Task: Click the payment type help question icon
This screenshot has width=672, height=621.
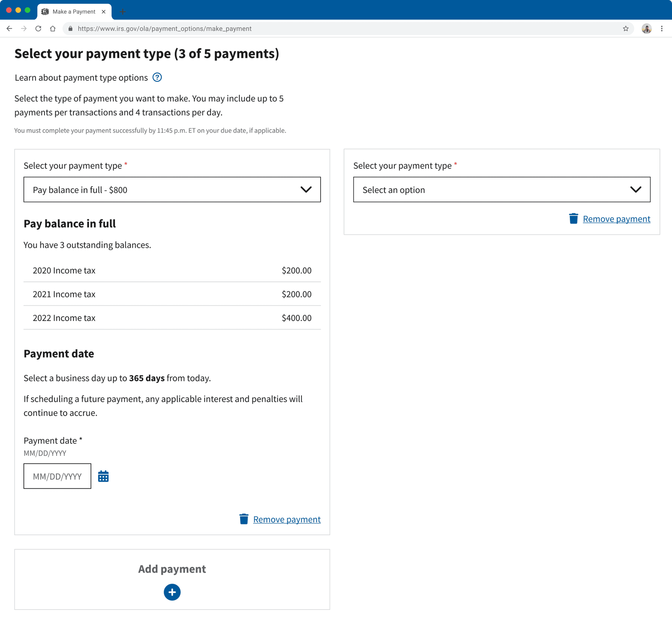Action: (157, 77)
